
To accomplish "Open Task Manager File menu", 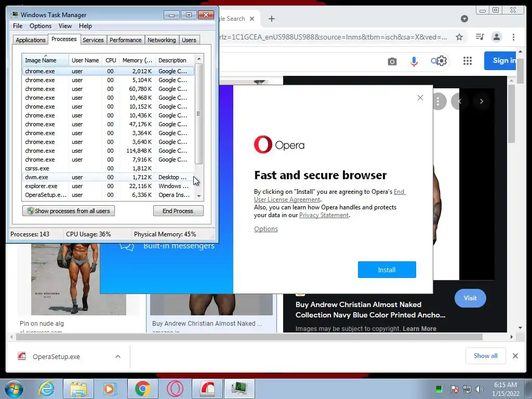I will 18,26.
